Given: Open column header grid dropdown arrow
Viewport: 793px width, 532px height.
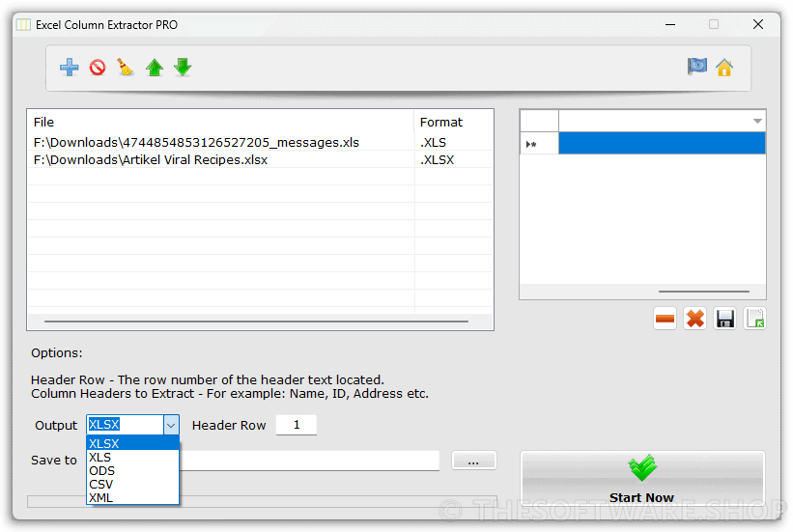Looking at the screenshot, I should [x=757, y=121].
